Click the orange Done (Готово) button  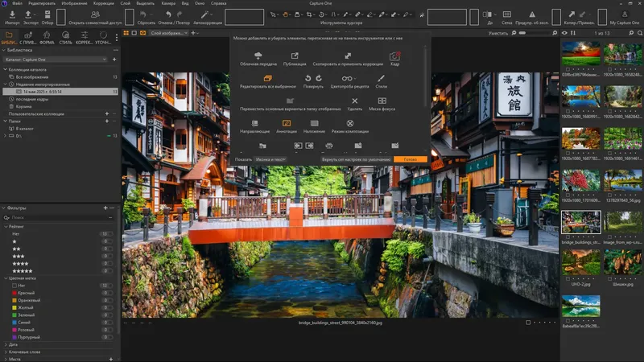pos(411,159)
